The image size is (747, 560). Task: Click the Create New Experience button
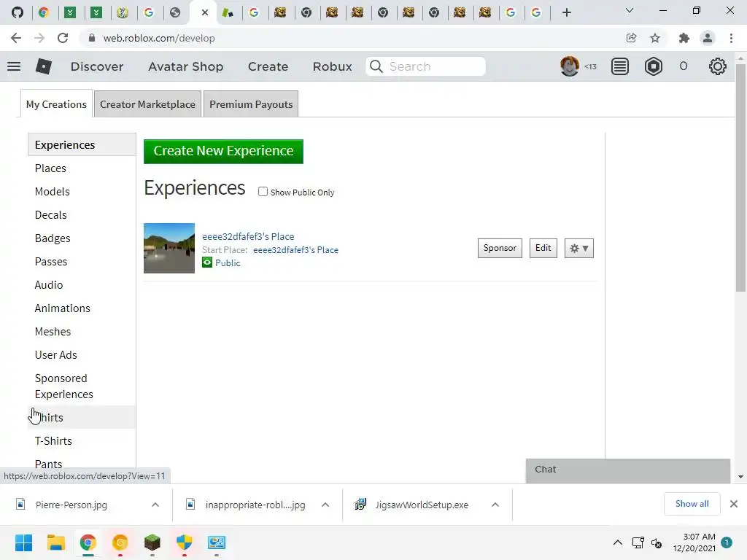click(x=223, y=152)
